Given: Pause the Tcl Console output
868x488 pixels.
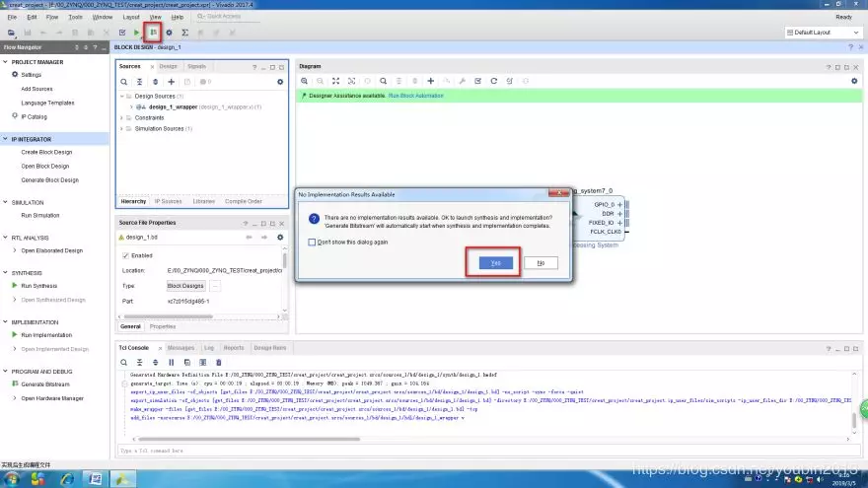Looking at the screenshot, I should pyautogui.click(x=171, y=363).
